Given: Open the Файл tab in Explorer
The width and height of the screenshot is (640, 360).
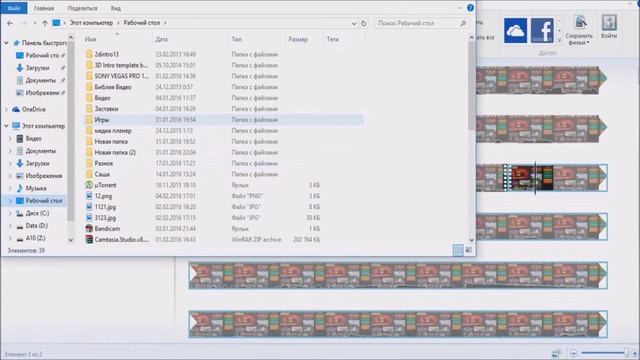Looking at the screenshot, I should pos(14,8).
